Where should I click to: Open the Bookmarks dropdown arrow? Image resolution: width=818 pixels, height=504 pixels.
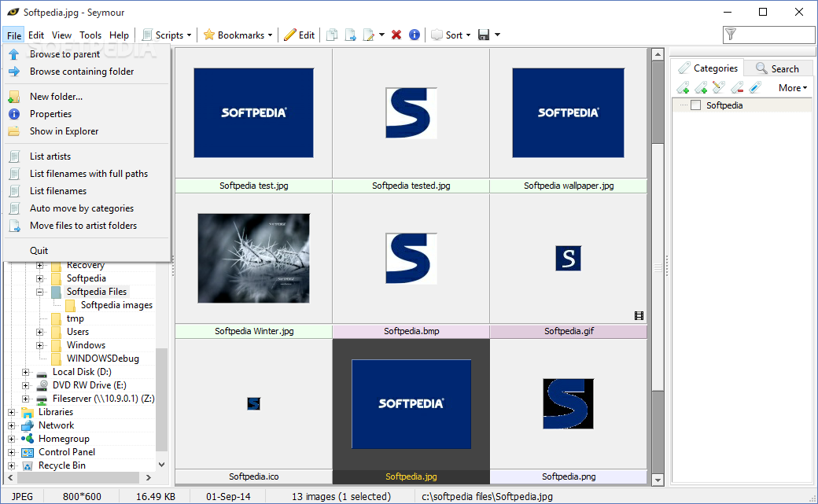tap(271, 35)
